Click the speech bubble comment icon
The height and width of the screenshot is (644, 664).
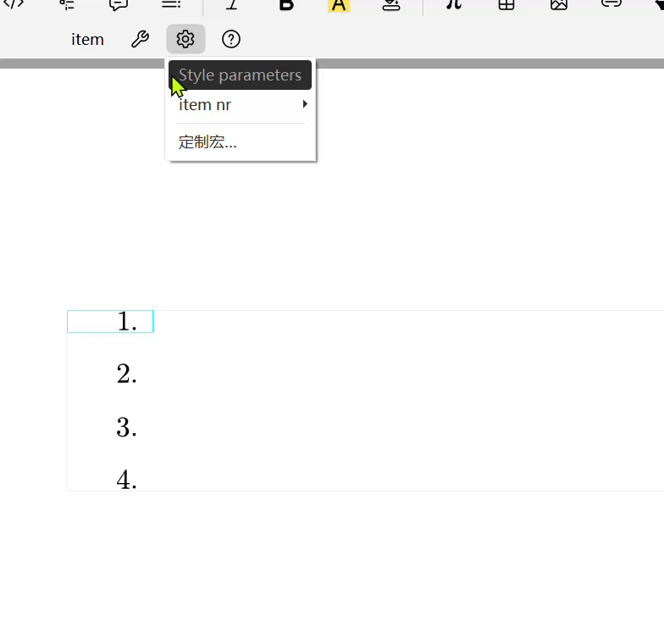[x=119, y=5]
